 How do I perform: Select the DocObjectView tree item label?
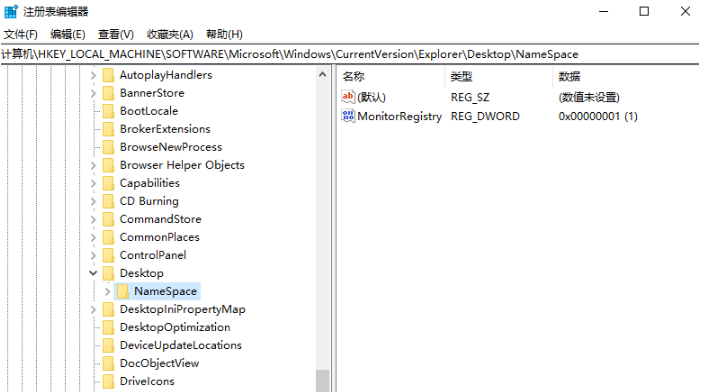coord(159,363)
